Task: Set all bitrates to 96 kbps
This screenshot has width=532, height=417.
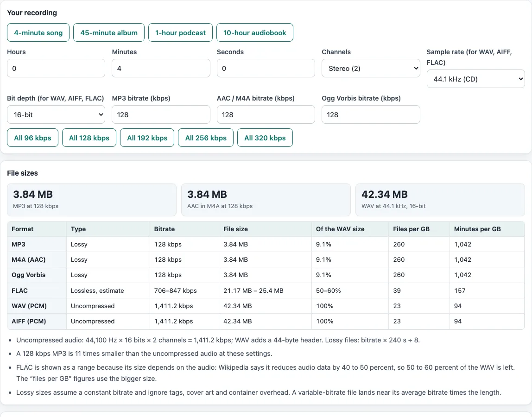Action: 32,138
